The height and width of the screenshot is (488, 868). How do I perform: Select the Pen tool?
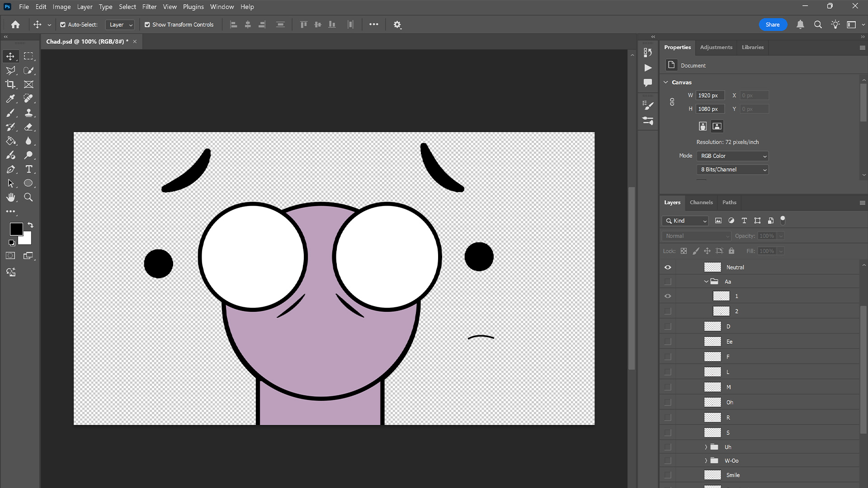pos(10,169)
